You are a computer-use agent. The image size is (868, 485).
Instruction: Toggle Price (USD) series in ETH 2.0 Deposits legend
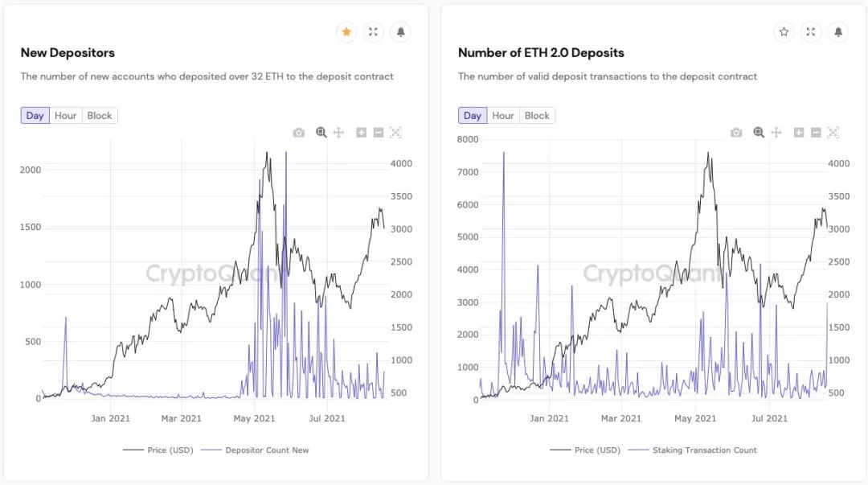point(586,450)
